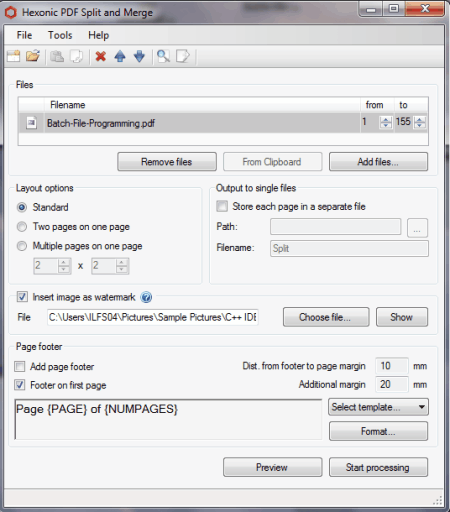Click the magnifier preview toolbar icon
This screenshot has height=512, width=450.
click(x=163, y=56)
